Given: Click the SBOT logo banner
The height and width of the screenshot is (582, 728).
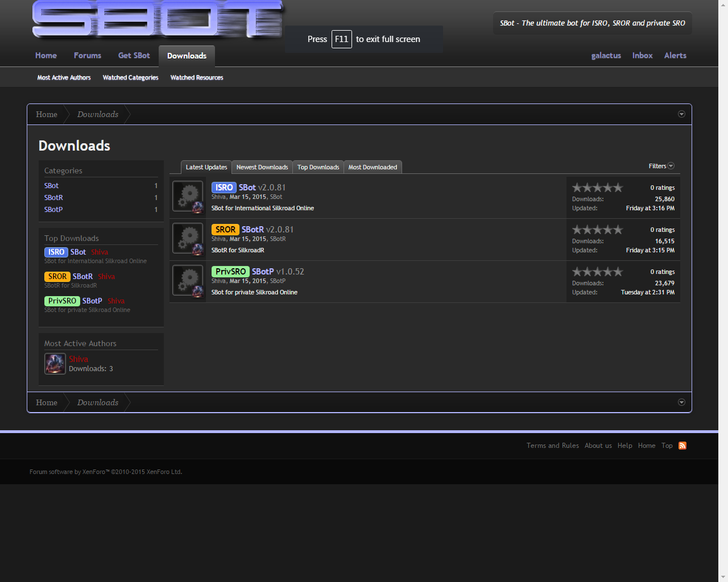Looking at the screenshot, I should tap(157, 19).
